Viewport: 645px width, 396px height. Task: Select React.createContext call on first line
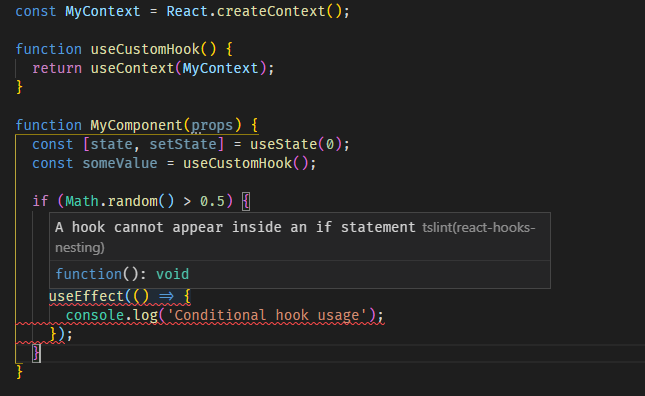click(x=254, y=11)
